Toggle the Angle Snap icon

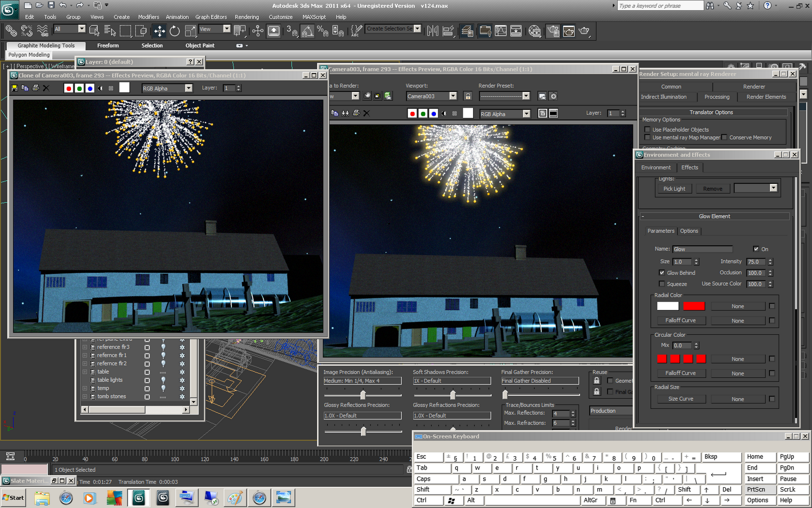point(308,31)
